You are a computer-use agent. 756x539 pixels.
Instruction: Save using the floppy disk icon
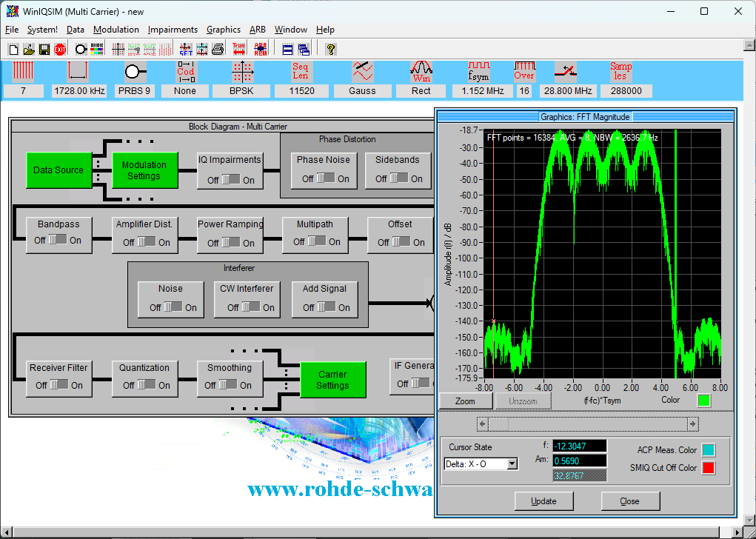(44, 49)
